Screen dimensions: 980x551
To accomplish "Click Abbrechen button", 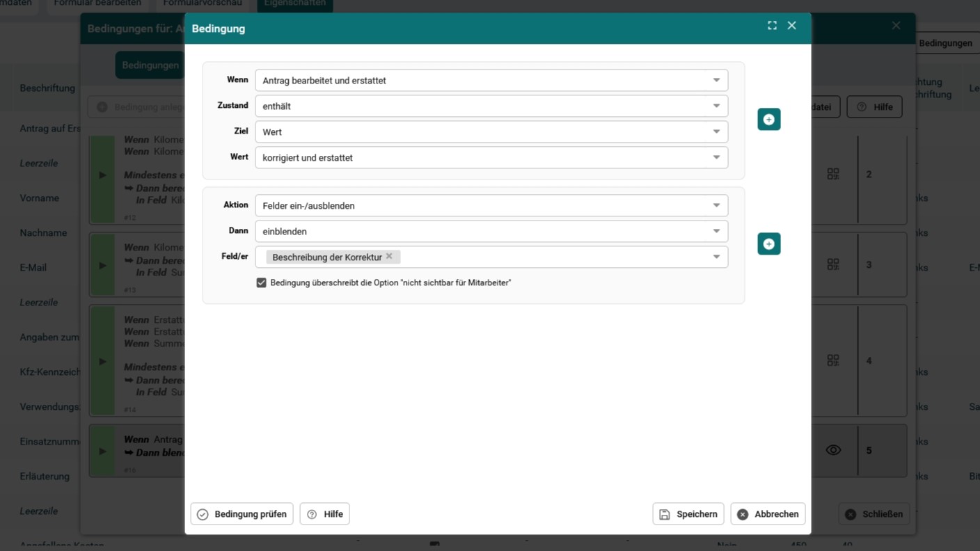I will pos(768,514).
